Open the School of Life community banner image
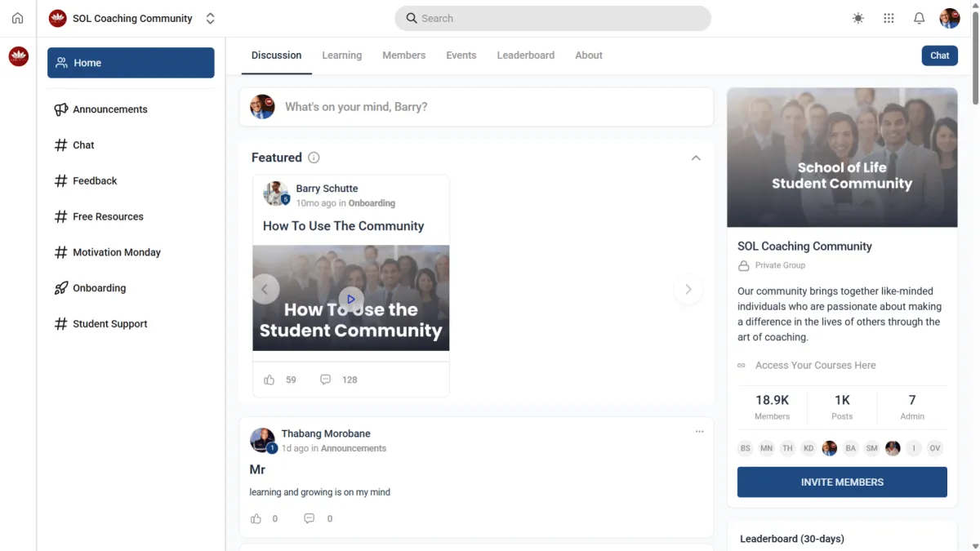Screen dimensions: 980x551 click(x=842, y=158)
